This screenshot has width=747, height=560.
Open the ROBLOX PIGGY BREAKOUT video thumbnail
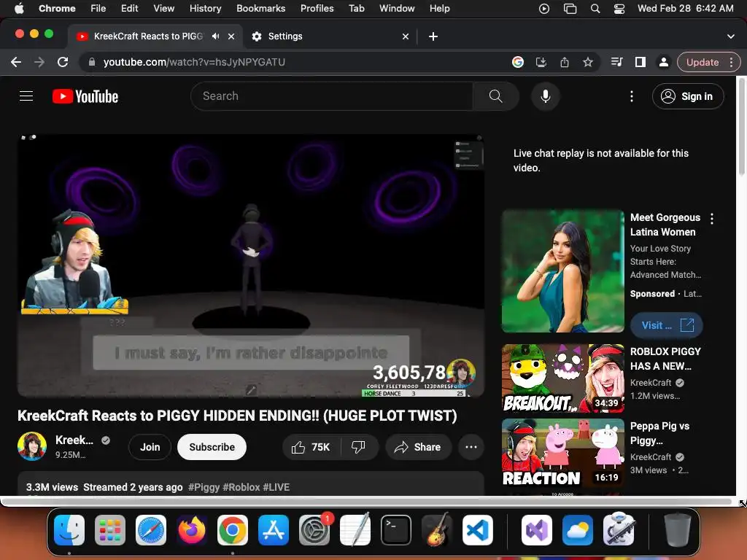(x=562, y=378)
